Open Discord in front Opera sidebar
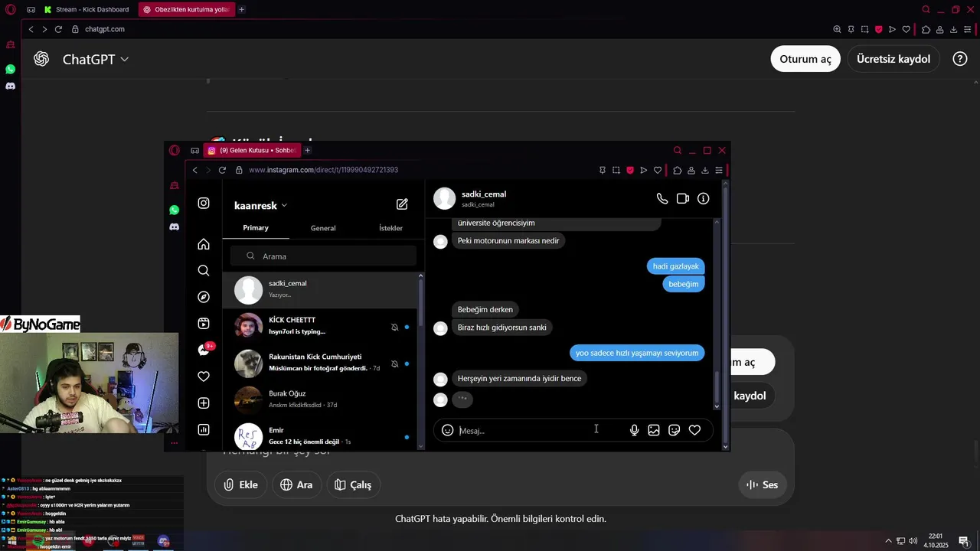The width and height of the screenshot is (980, 551). click(175, 227)
